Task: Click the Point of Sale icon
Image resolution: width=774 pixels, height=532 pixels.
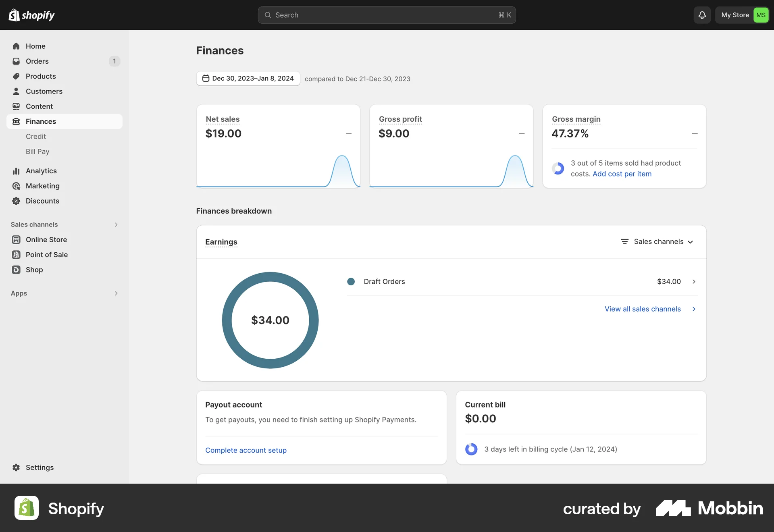Action: pos(16,254)
